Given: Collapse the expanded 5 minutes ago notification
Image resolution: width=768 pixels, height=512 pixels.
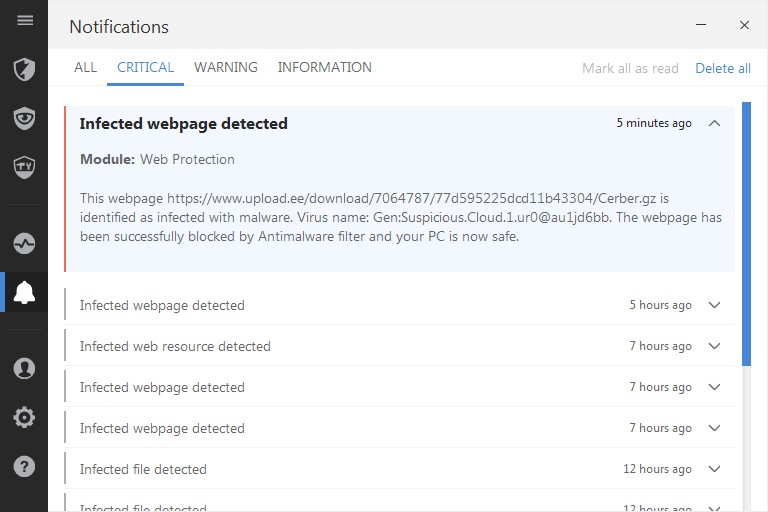Looking at the screenshot, I should click(714, 123).
